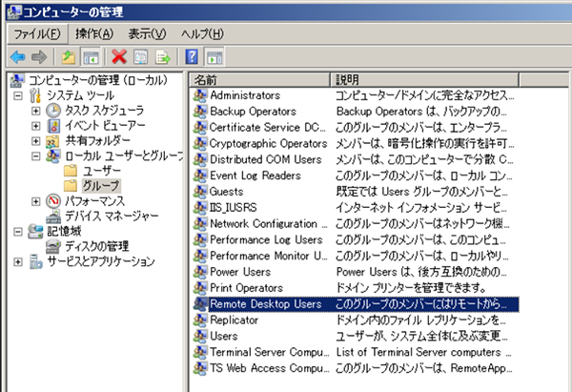
Task: Toggle the Action pane toolbar icon
Action: (214, 57)
